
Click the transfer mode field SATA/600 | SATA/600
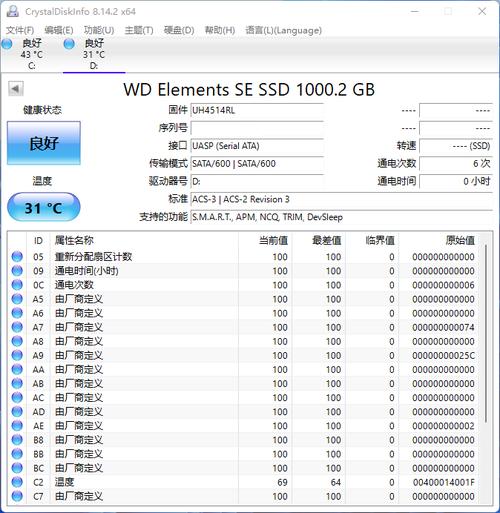(257, 164)
